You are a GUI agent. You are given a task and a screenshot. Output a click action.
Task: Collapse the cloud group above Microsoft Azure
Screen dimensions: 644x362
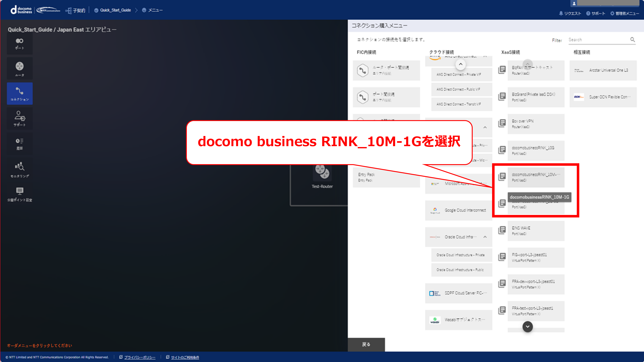point(485,127)
